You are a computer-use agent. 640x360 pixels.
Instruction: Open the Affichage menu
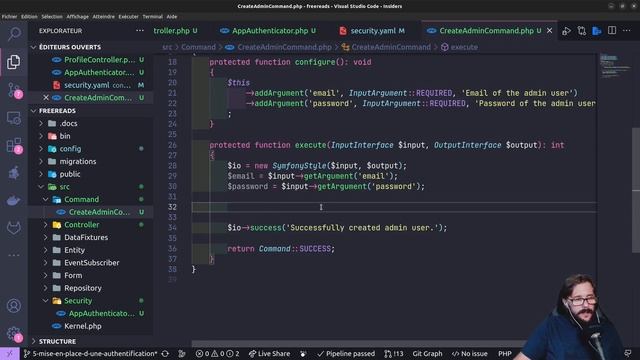[78, 17]
